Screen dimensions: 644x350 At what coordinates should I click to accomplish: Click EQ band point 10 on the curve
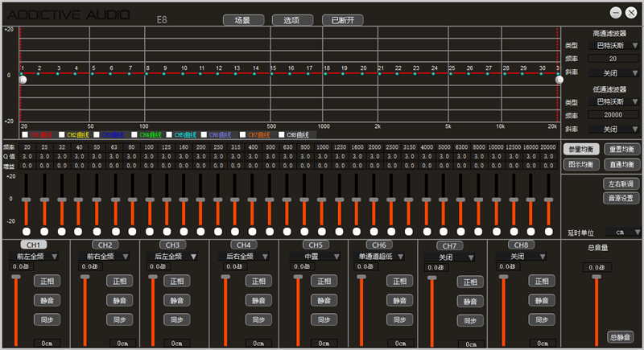[184, 74]
